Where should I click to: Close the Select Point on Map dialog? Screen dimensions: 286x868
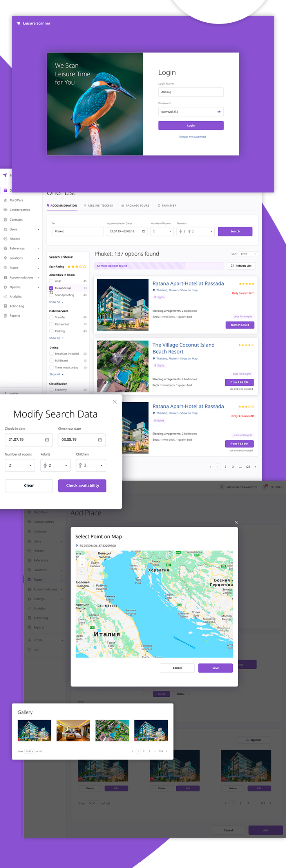(236, 522)
